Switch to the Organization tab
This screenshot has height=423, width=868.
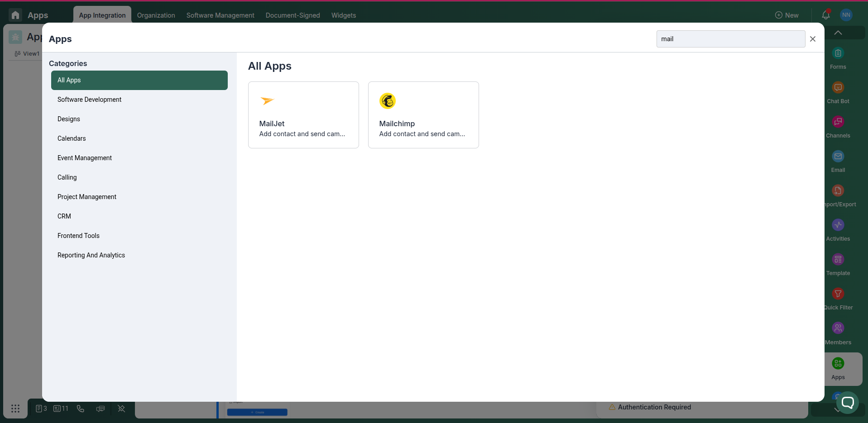[x=156, y=15]
